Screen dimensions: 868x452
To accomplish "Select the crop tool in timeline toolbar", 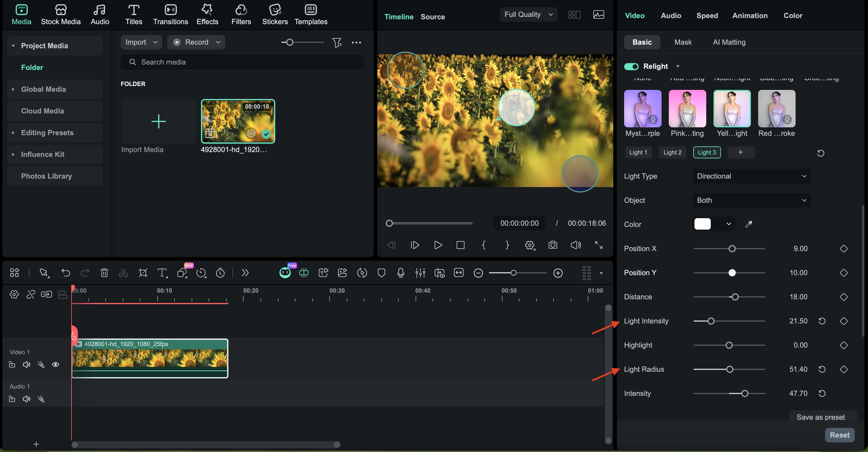I will coord(143,272).
